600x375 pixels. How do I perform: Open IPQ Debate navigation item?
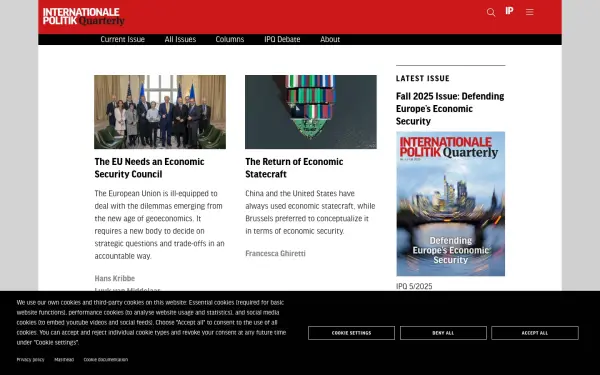[x=282, y=39]
